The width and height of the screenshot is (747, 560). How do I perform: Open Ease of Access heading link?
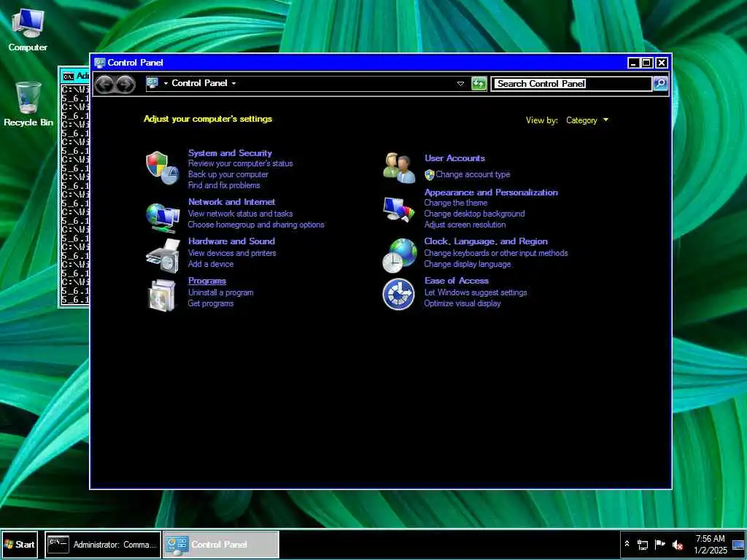457,281
